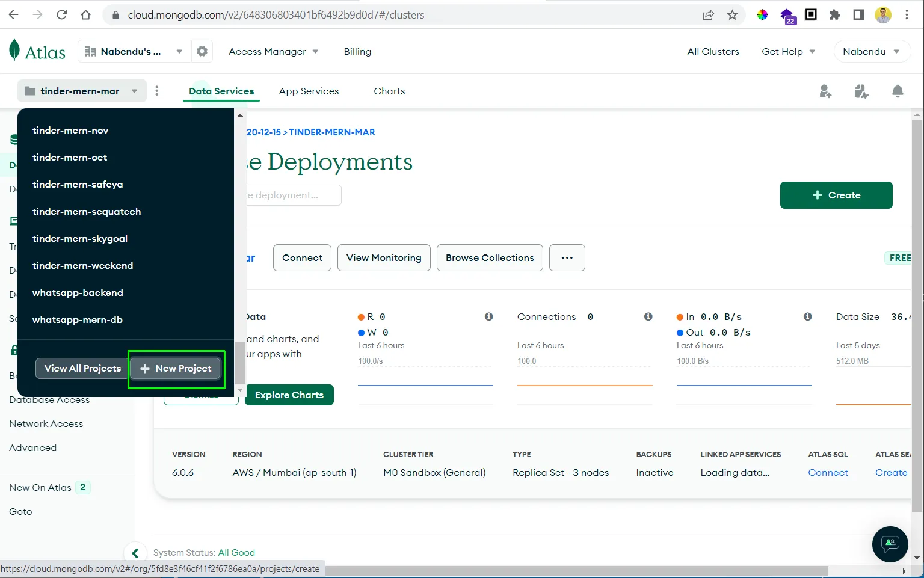
Task: Open the Chrome three-dot menu
Action: click(x=907, y=15)
